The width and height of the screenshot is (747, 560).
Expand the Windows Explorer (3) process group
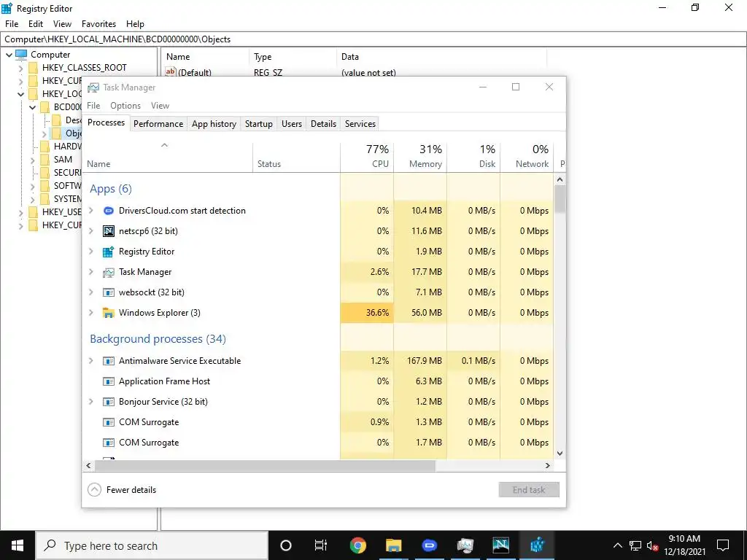(x=91, y=313)
